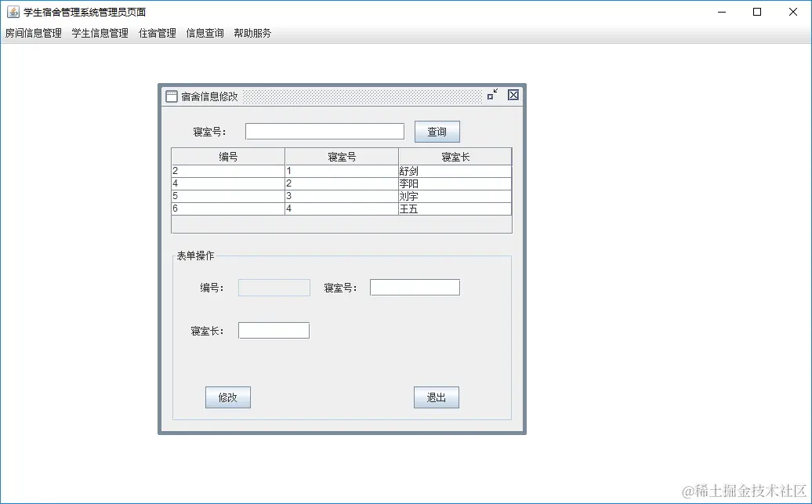812x504 pixels.
Task: Click the restore icon on the 宿舍信息修改 frame
Action: click(492, 94)
